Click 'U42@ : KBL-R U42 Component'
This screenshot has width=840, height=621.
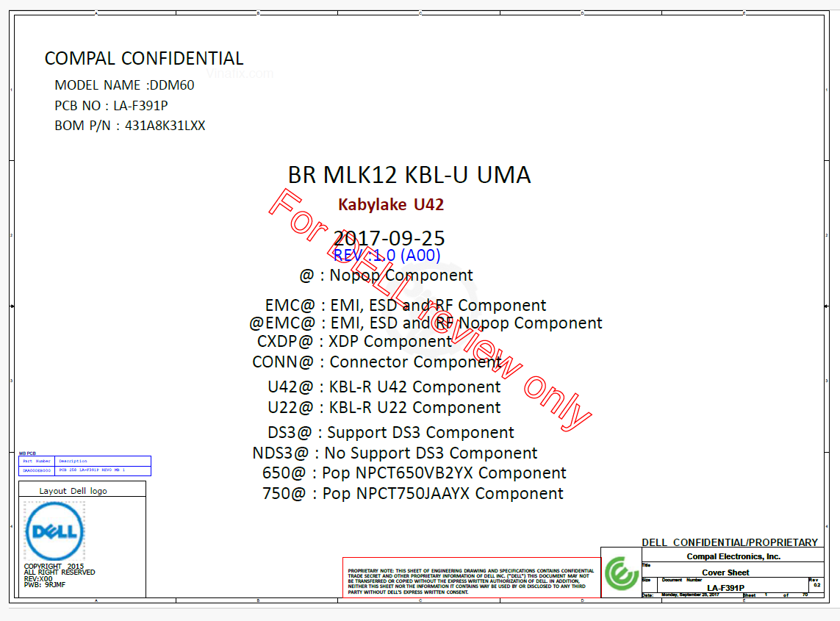coord(384,387)
